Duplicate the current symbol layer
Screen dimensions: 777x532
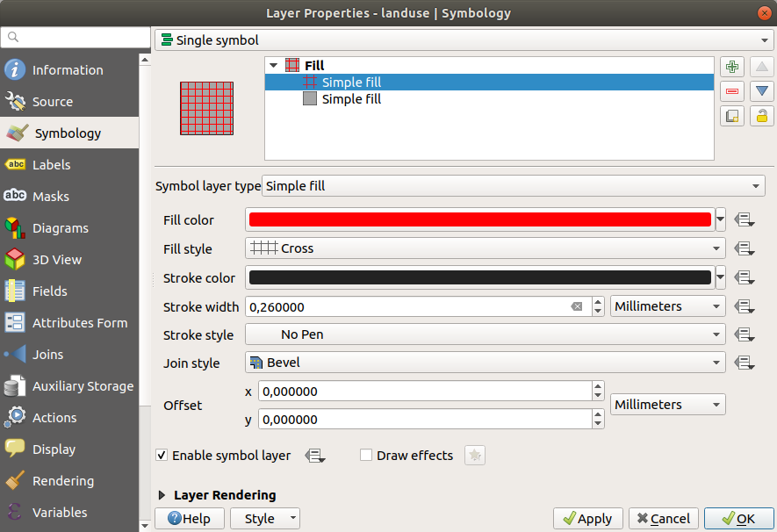[732, 115]
